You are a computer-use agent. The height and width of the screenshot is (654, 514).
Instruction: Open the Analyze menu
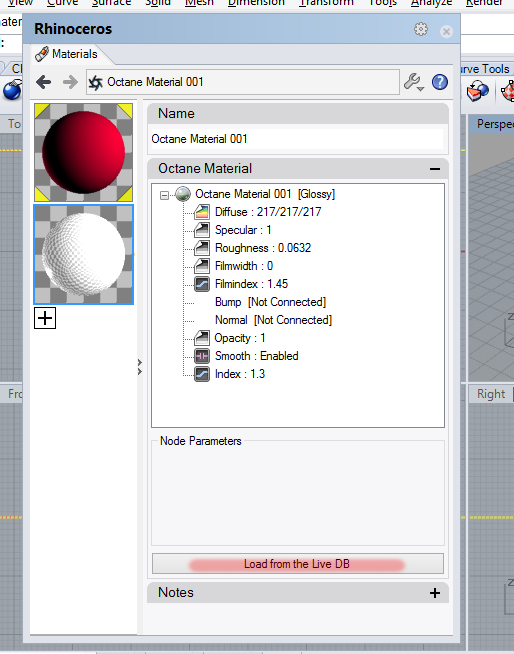pyautogui.click(x=431, y=3)
